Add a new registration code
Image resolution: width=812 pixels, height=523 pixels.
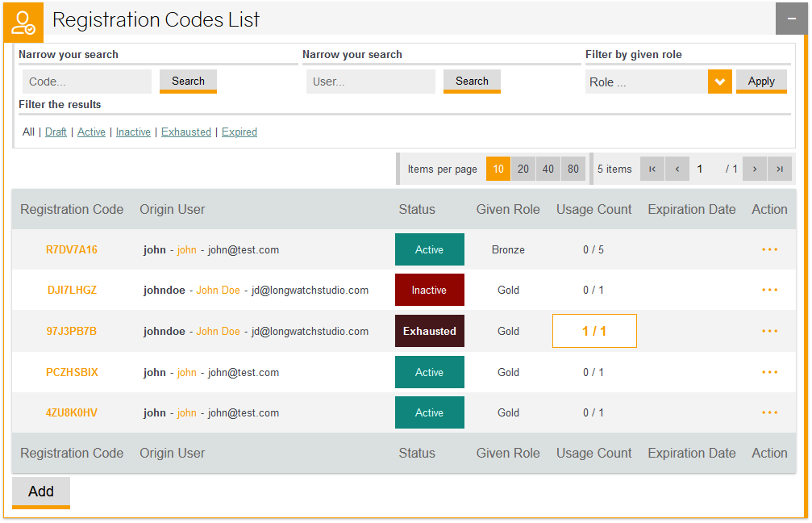pos(41,492)
